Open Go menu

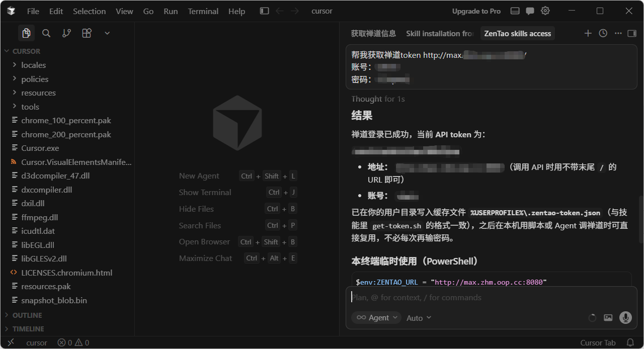[148, 11]
